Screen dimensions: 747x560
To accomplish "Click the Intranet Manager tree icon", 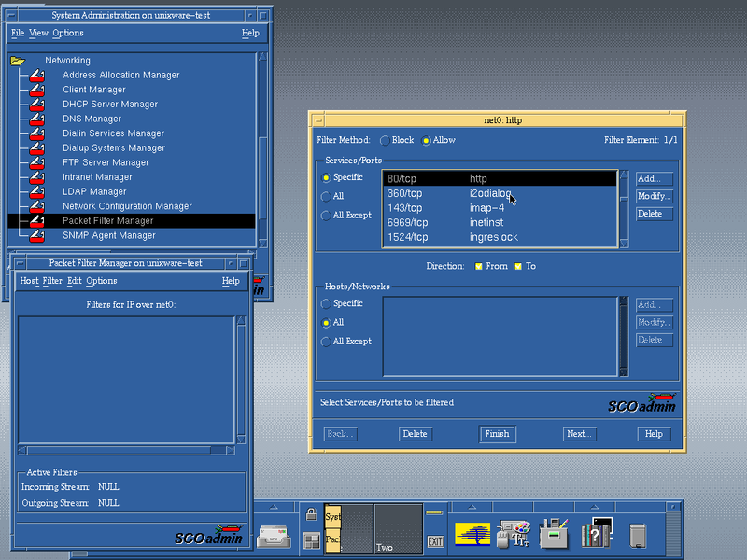I will [36, 177].
